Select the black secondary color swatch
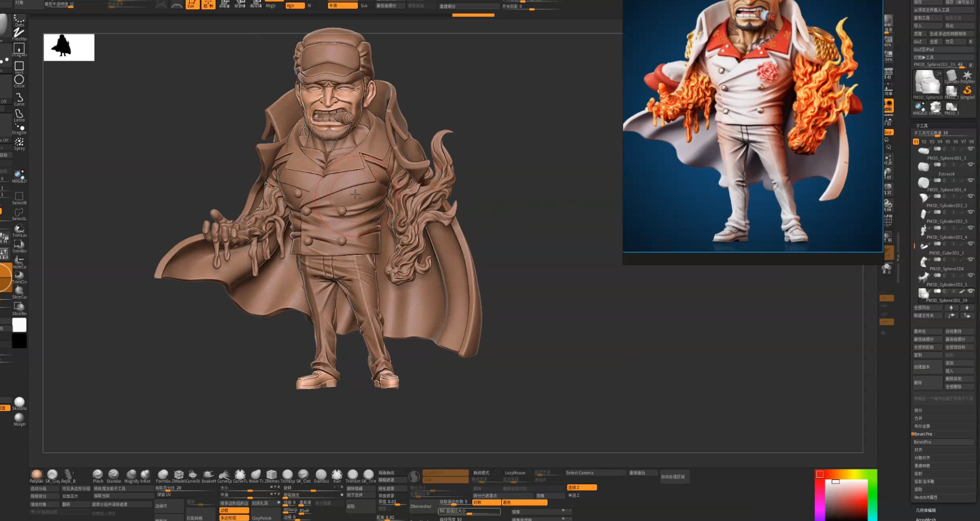The image size is (980, 521). click(19, 341)
